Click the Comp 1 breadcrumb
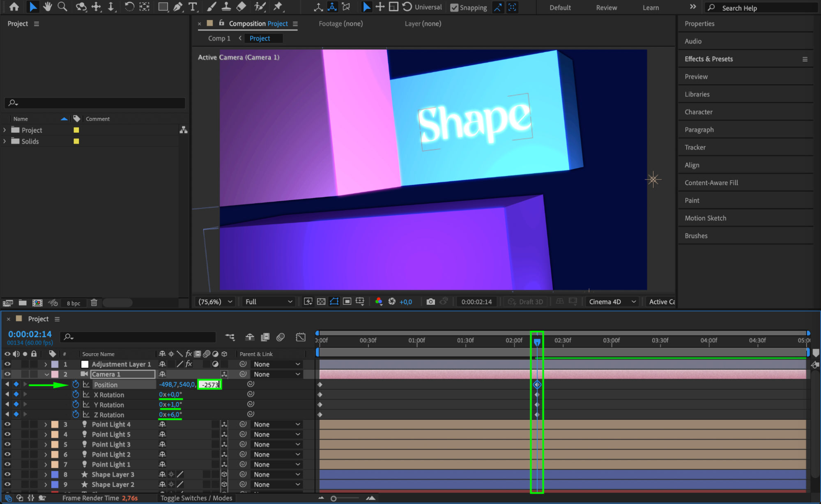 click(x=219, y=38)
